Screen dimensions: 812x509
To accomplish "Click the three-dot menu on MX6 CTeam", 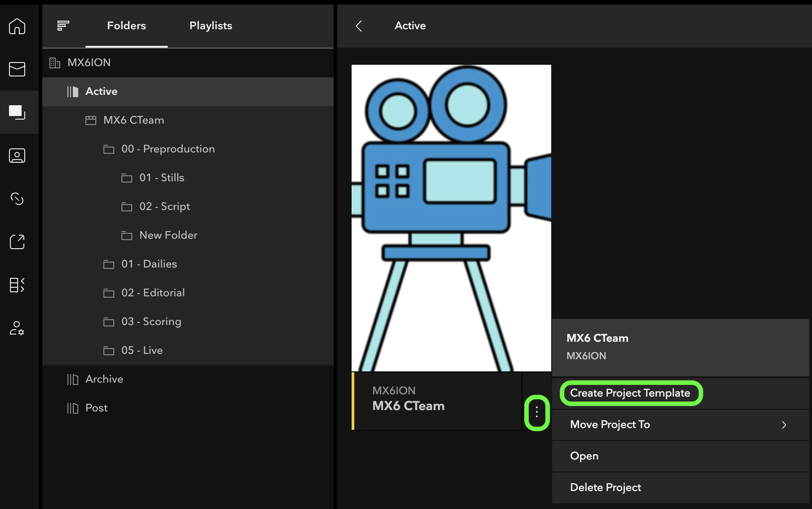I will [536, 412].
